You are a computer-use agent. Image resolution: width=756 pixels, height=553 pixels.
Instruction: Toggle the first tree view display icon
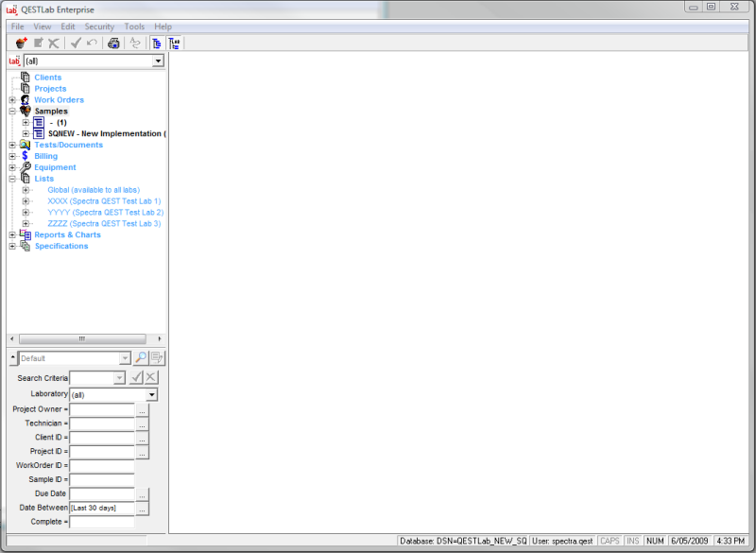pos(156,43)
